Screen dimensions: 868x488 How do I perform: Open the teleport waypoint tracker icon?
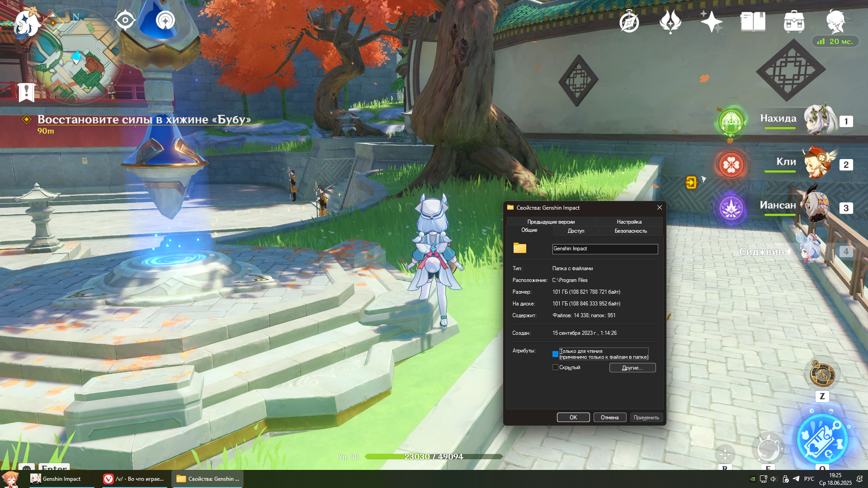[x=165, y=20]
